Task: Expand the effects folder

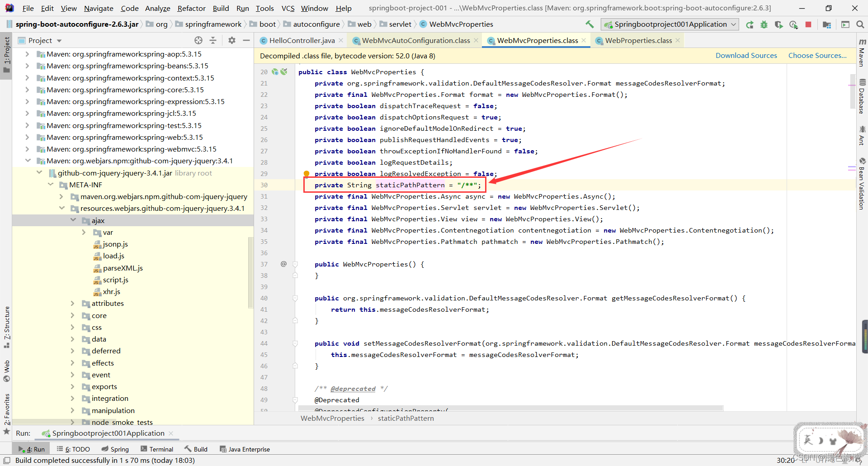Action: pyautogui.click(x=73, y=363)
